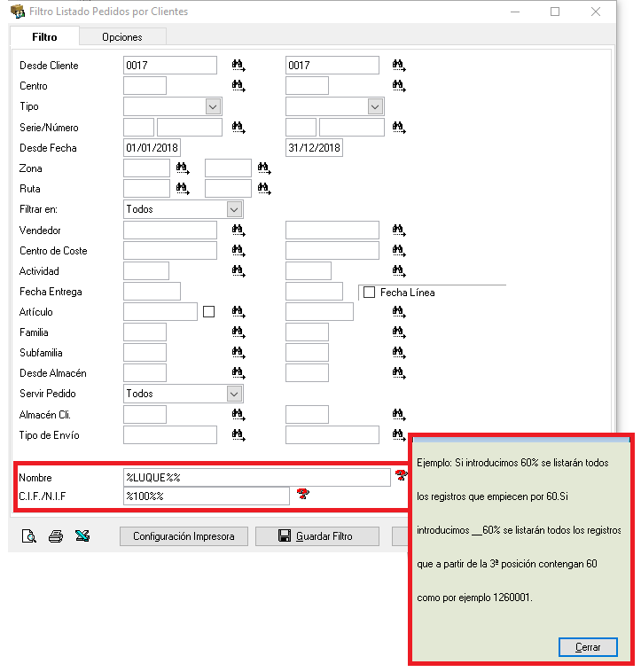Image resolution: width=641 pixels, height=672 pixels.
Task: Open lookup for second Centro de Coste field
Action: 399,251
